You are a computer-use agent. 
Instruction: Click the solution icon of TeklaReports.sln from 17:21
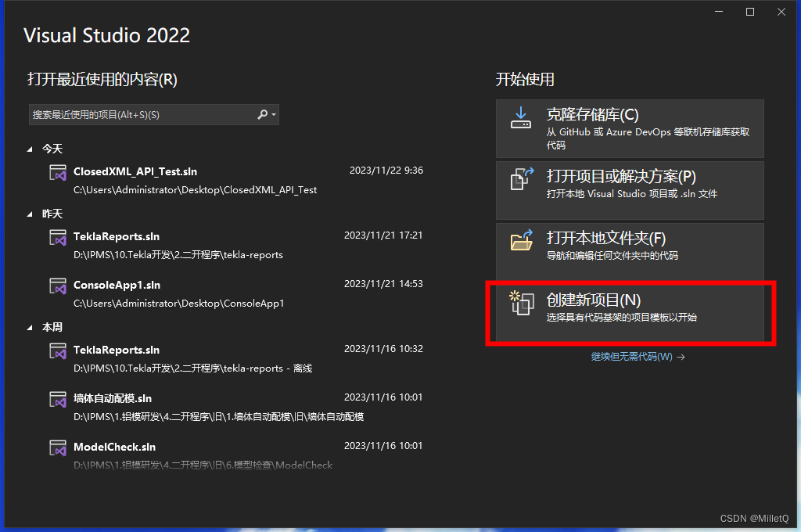point(58,238)
